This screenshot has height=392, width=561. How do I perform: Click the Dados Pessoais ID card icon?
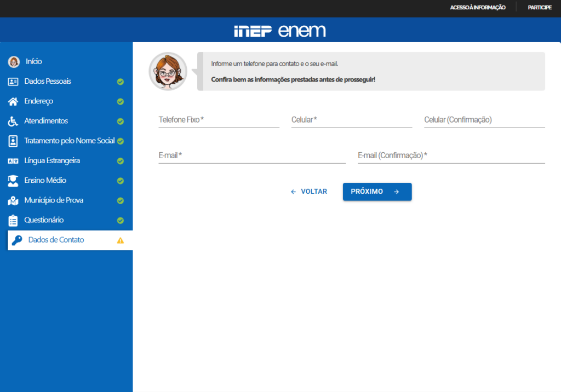tap(13, 82)
